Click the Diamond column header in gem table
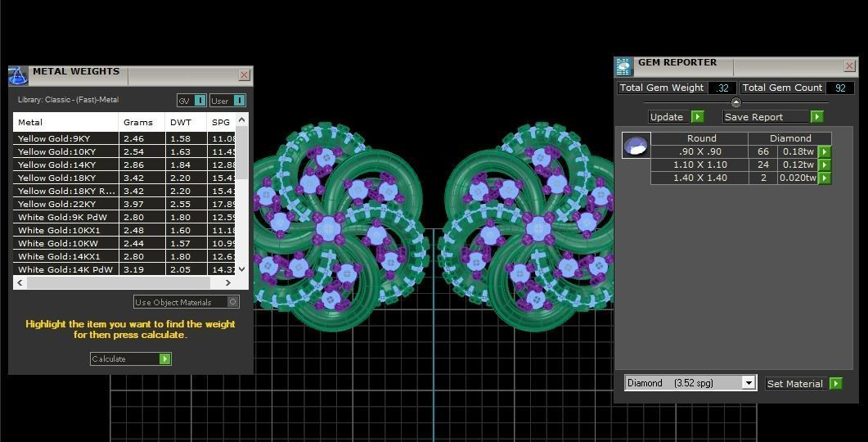 (x=790, y=138)
